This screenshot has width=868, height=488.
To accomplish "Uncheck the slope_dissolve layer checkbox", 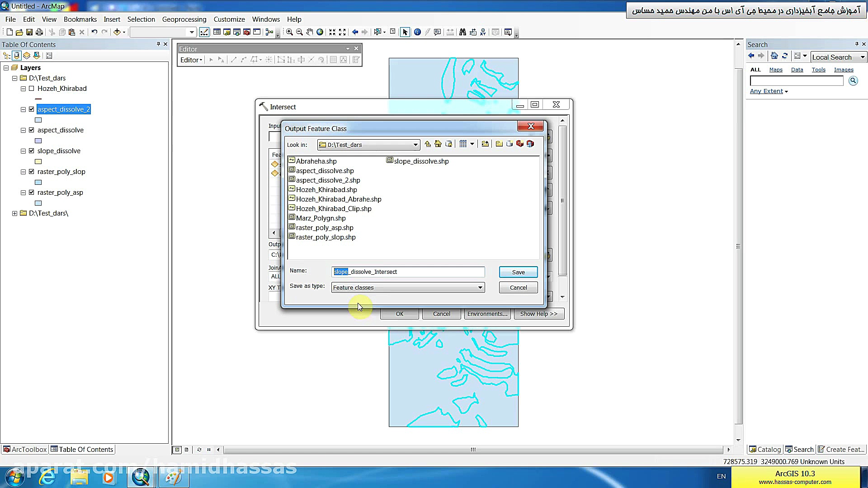I will pos(32,151).
